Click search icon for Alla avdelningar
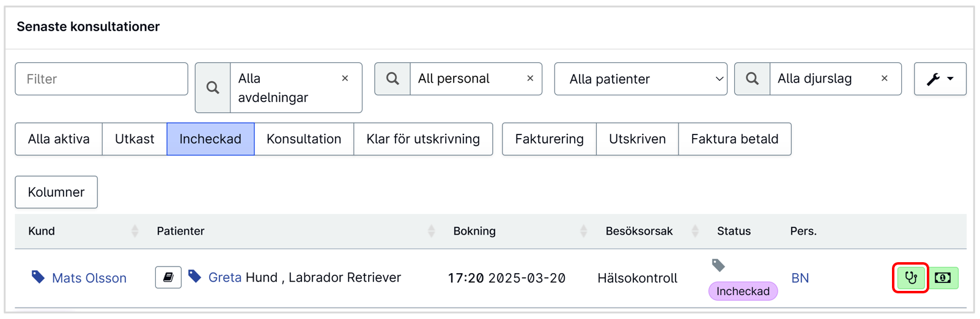980x319 pixels. click(213, 87)
